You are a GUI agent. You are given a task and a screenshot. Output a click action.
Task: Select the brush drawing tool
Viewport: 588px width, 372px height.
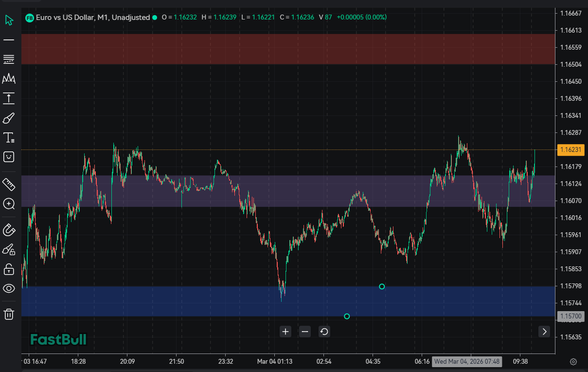pos(9,118)
